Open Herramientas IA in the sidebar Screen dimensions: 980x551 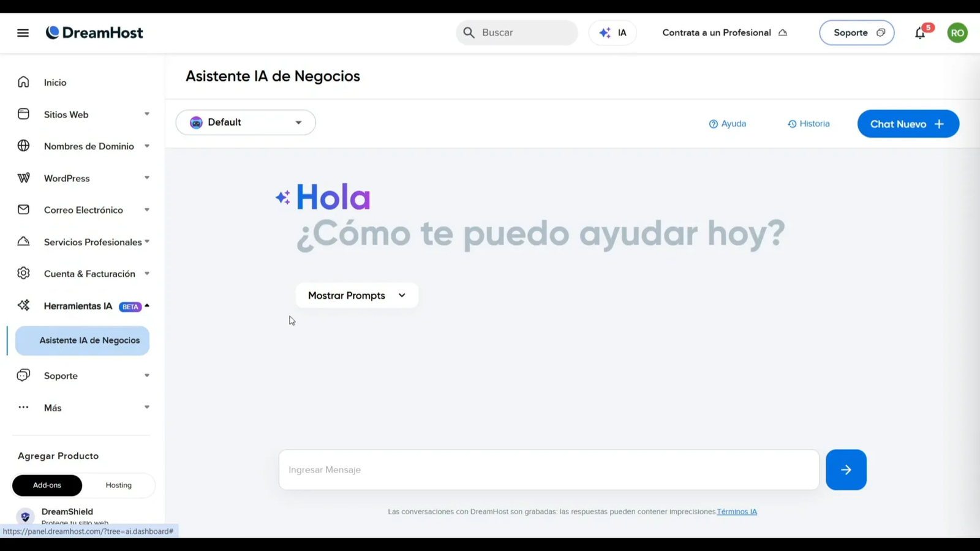pos(77,305)
